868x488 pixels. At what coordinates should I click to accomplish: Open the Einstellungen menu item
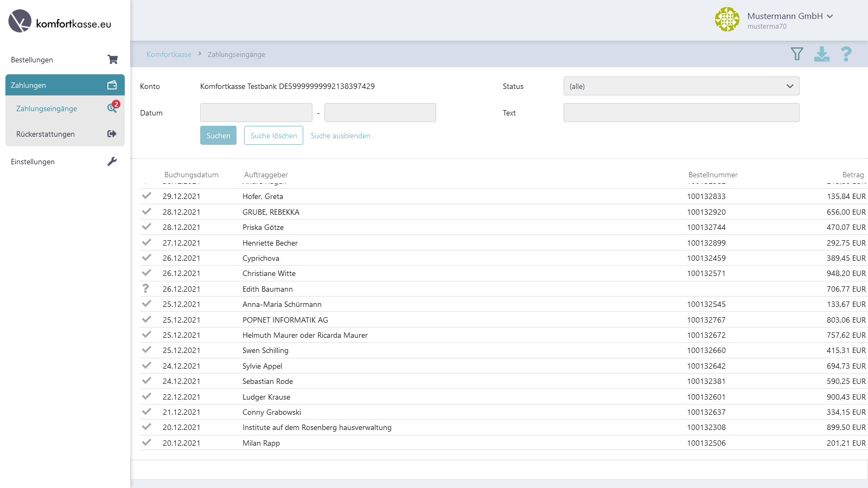coord(65,162)
